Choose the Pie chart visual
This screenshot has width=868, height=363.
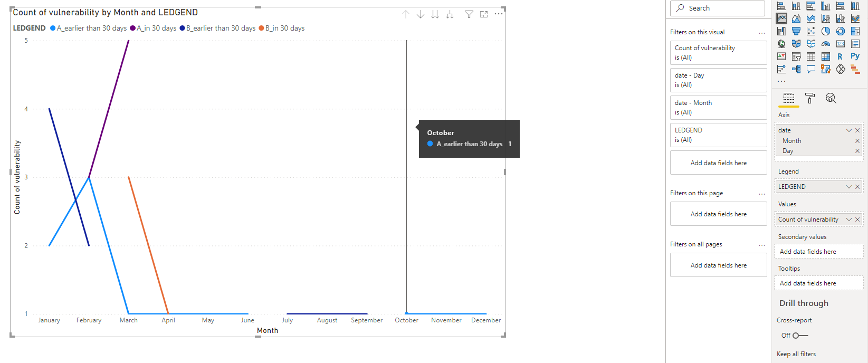(x=826, y=31)
